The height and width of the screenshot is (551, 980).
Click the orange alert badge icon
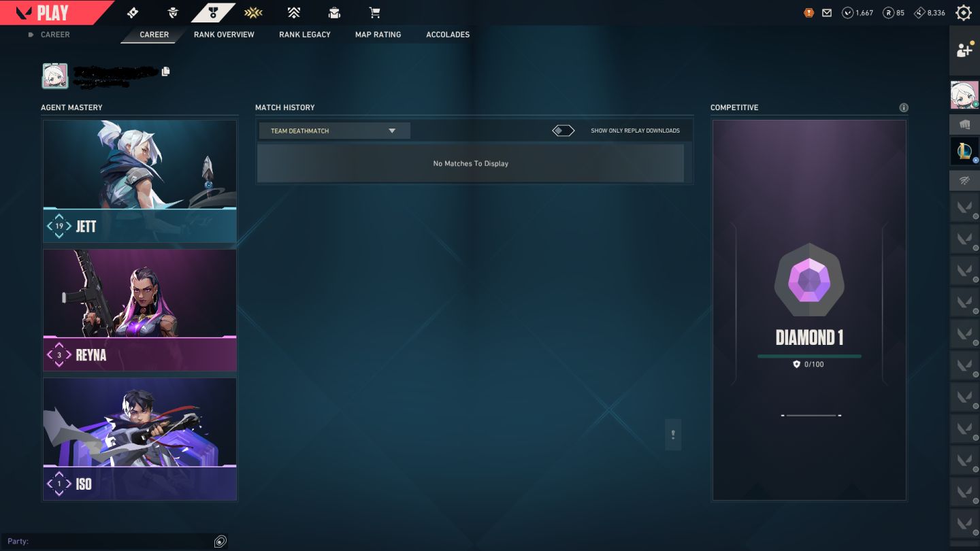pyautogui.click(x=808, y=12)
